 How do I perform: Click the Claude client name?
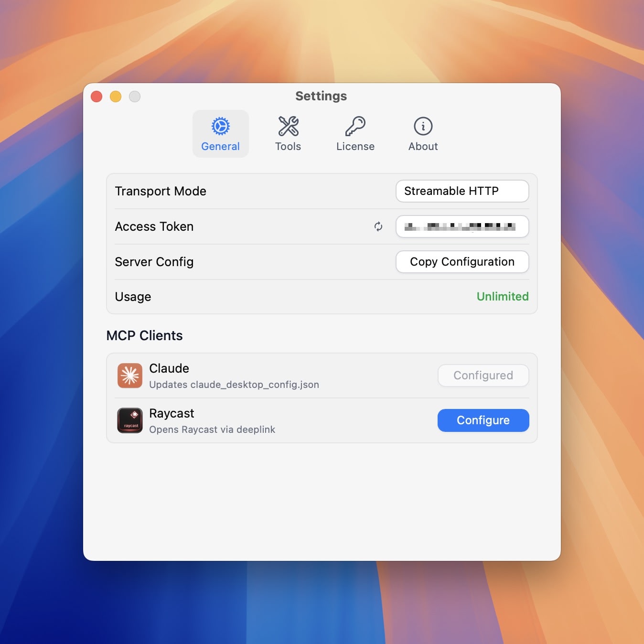pyautogui.click(x=169, y=368)
